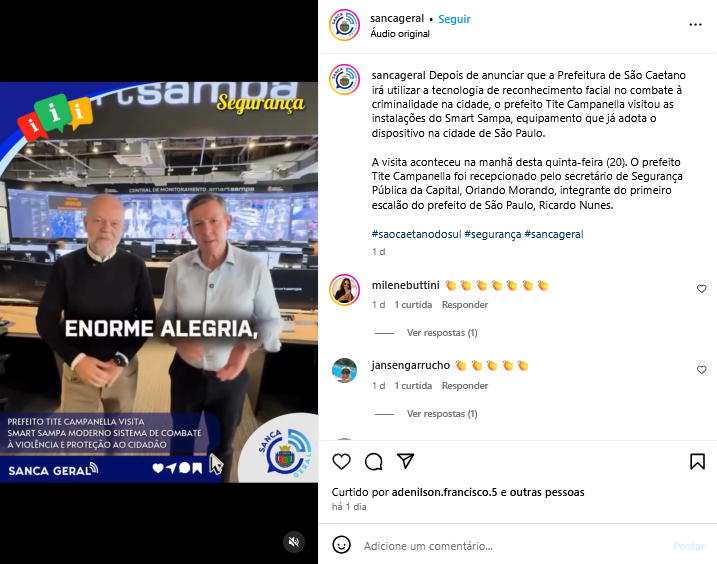Like milenebuttini's comment

701,289
